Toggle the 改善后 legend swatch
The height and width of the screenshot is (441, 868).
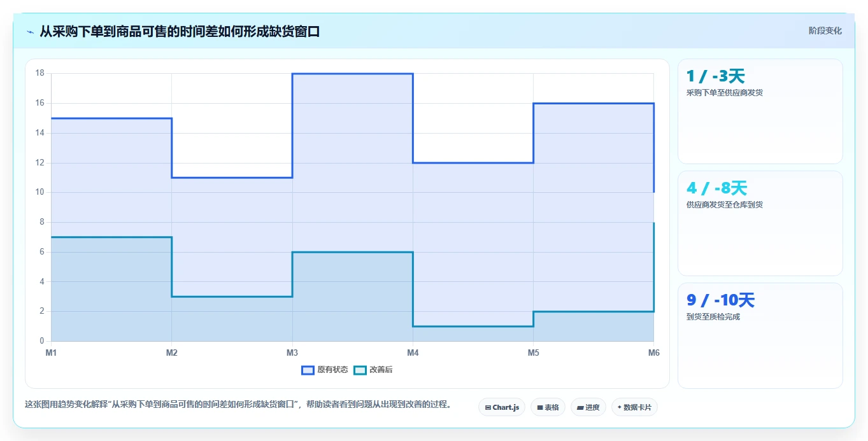[x=360, y=370]
